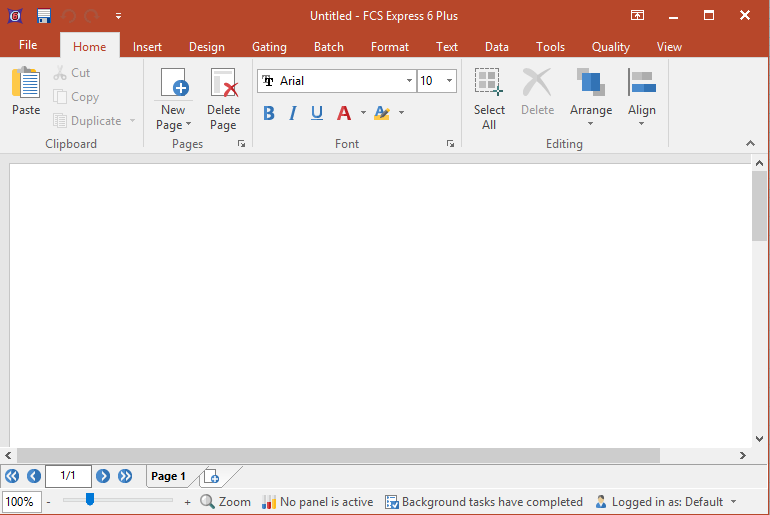Toggle Underline formatting
770x515 pixels.
tap(317, 113)
